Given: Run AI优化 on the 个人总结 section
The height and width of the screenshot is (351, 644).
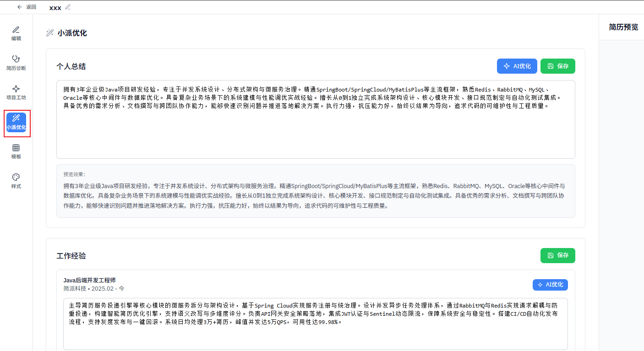Looking at the screenshot, I should click(x=517, y=66).
